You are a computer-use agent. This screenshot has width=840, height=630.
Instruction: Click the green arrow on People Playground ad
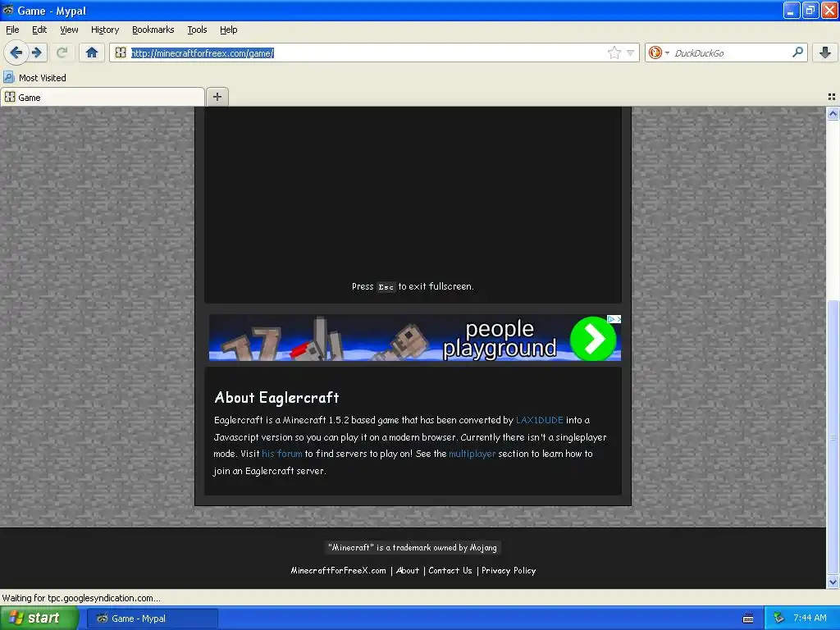(592, 339)
